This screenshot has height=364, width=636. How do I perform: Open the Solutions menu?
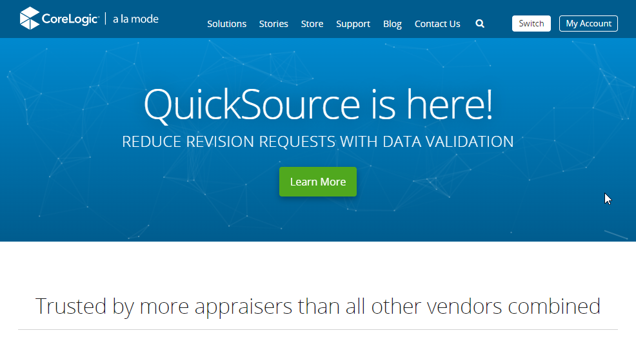click(x=227, y=24)
